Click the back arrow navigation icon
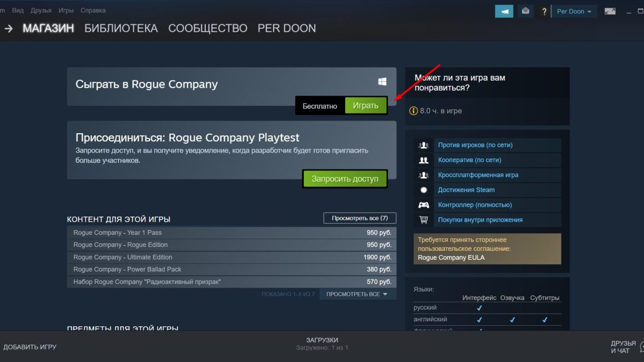 click(9, 28)
